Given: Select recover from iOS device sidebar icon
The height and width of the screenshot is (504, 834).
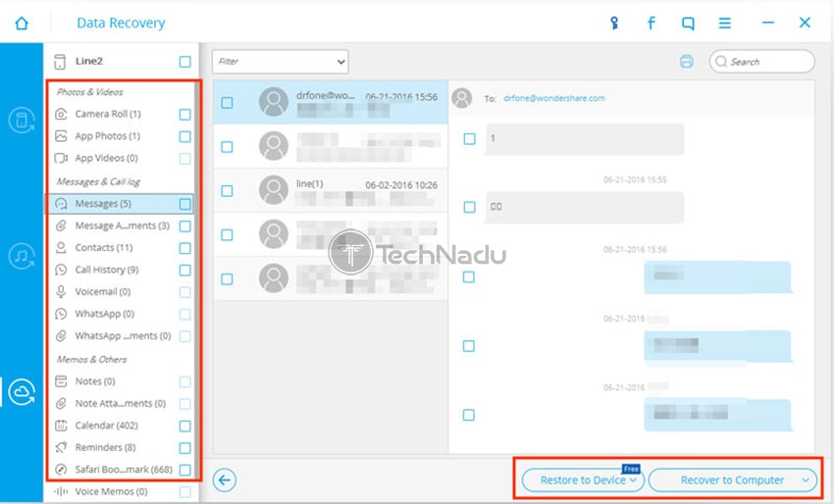Looking at the screenshot, I should pyautogui.click(x=22, y=120).
